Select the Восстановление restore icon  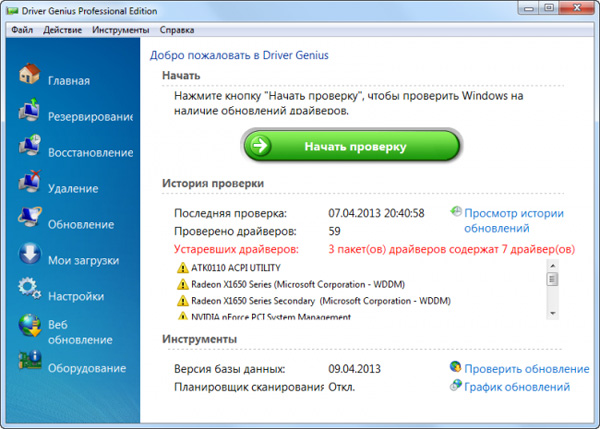[x=28, y=151]
